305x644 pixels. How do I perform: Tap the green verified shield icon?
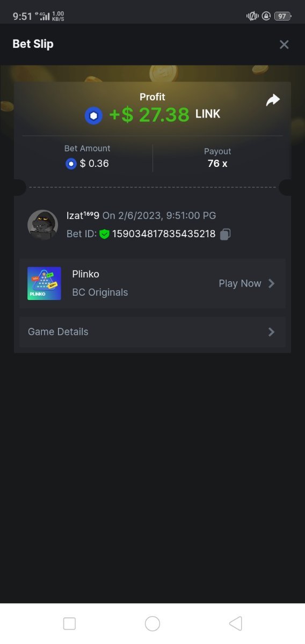click(x=104, y=234)
